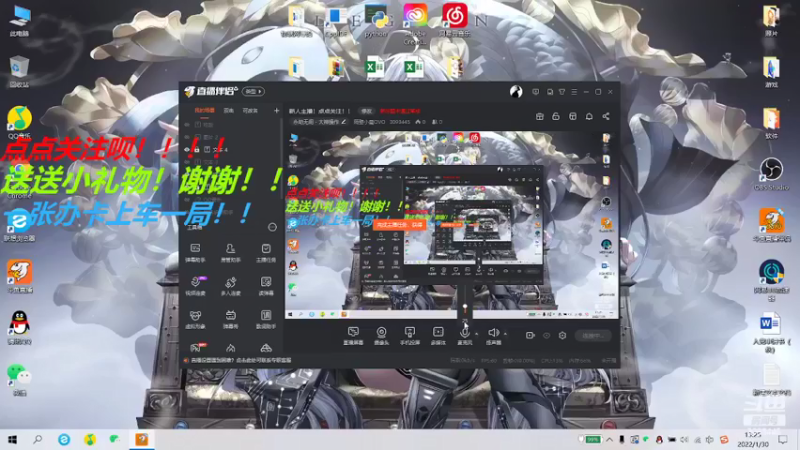800x450 pixels.
Task: Open the 读弹幕 tool
Action: pyautogui.click(x=266, y=286)
